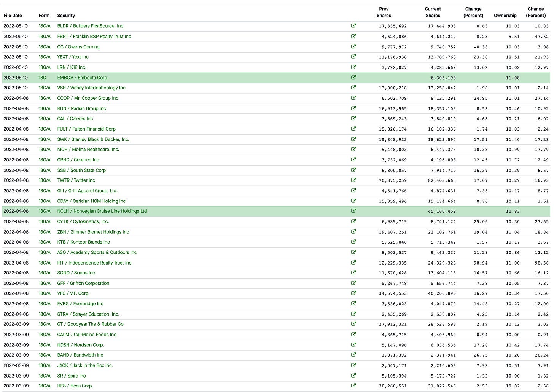Select change percent value 98.94
Image resolution: width=554 pixels, height=392 pixels.
(x=481, y=263)
